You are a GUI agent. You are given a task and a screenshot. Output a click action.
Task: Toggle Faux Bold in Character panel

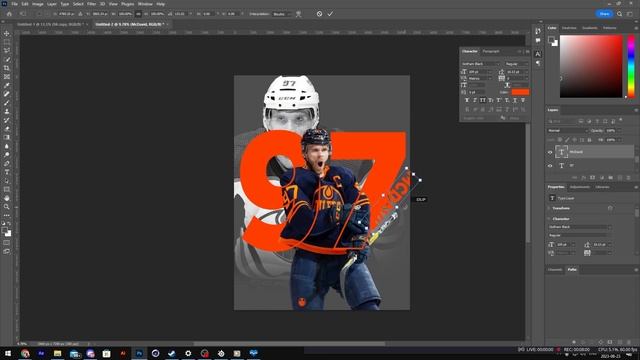(467, 100)
